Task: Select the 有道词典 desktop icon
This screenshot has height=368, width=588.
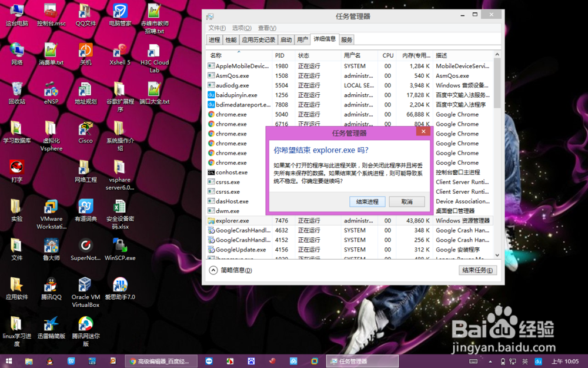Action: click(x=85, y=211)
